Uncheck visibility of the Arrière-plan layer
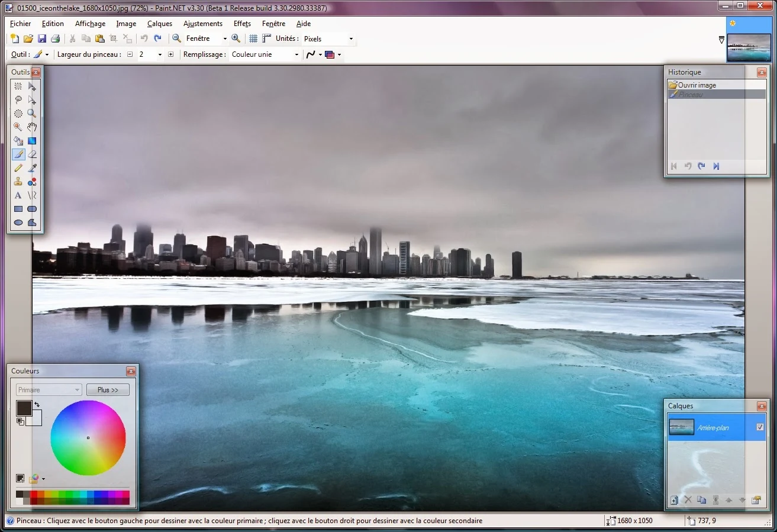This screenshot has height=532, width=777. [759, 427]
